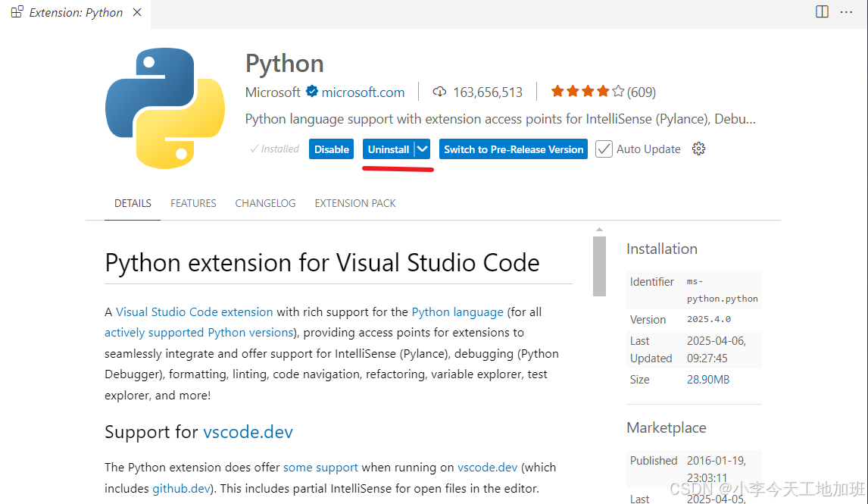Image resolution: width=868 pixels, height=504 pixels.
Task: Open actively supported Python versions link
Action: (199, 332)
